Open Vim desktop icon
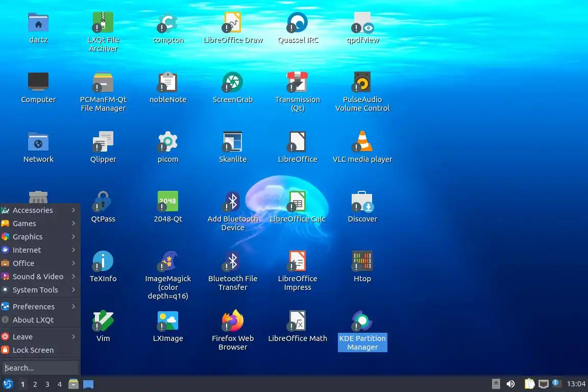The height and width of the screenshot is (392, 588). [x=103, y=321]
